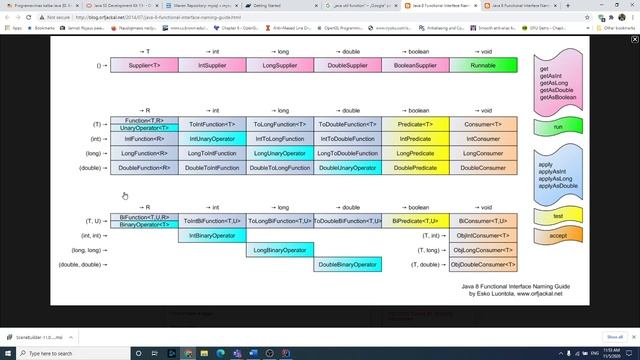This screenshot has height=360, width=640.
Task: Launch Microsoft Edge from the taskbar
Action: (221, 353)
